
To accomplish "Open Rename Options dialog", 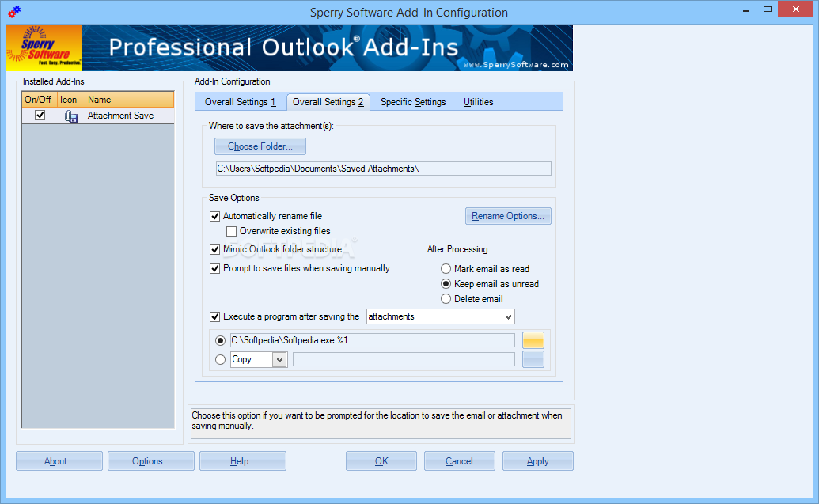I will click(x=508, y=216).
